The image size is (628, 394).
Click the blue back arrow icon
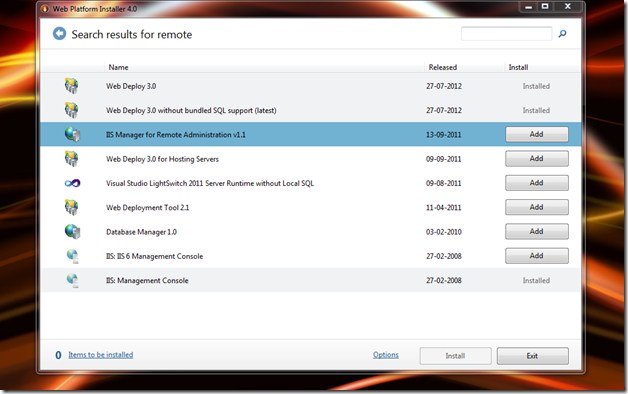coord(59,34)
